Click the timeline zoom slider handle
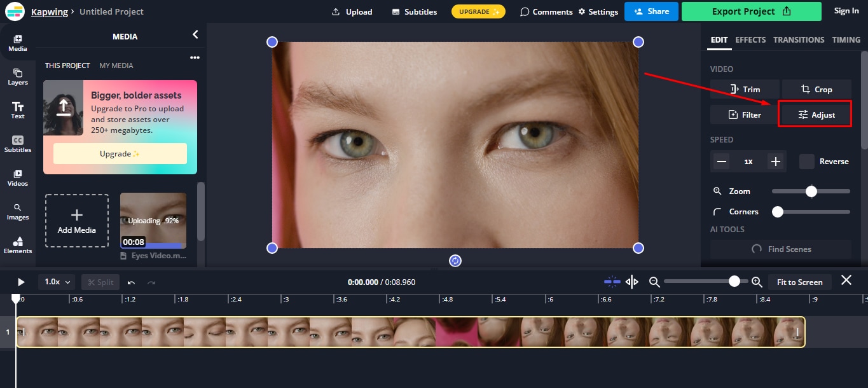The height and width of the screenshot is (388, 868). point(734,281)
